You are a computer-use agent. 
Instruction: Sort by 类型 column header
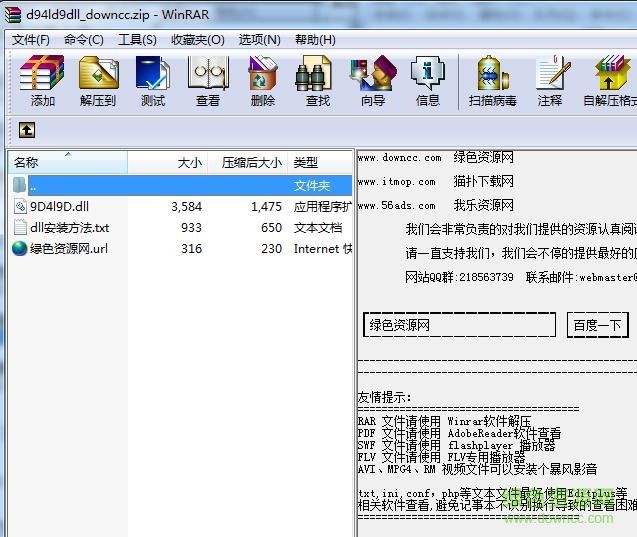(x=320, y=162)
